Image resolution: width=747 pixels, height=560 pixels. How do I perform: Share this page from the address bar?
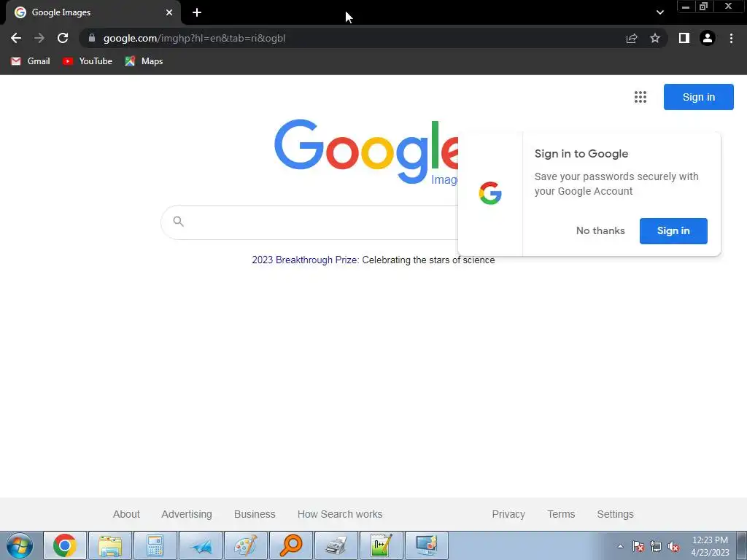click(x=632, y=38)
